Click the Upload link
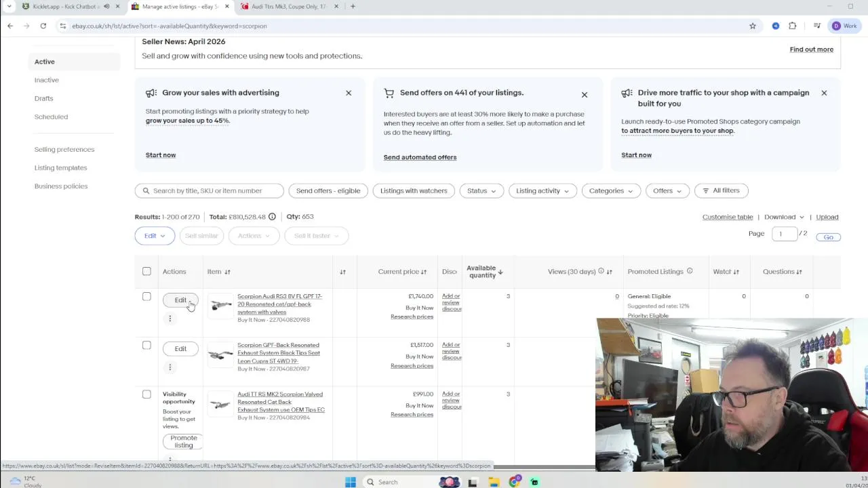 [x=827, y=217]
